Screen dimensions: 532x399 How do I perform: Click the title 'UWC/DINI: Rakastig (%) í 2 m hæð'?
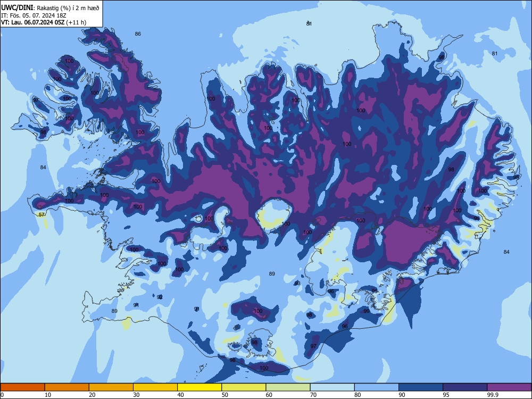click(50, 8)
